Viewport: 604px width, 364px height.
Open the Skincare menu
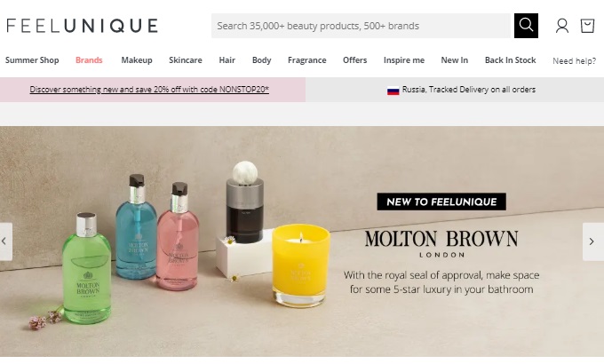tap(186, 60)
